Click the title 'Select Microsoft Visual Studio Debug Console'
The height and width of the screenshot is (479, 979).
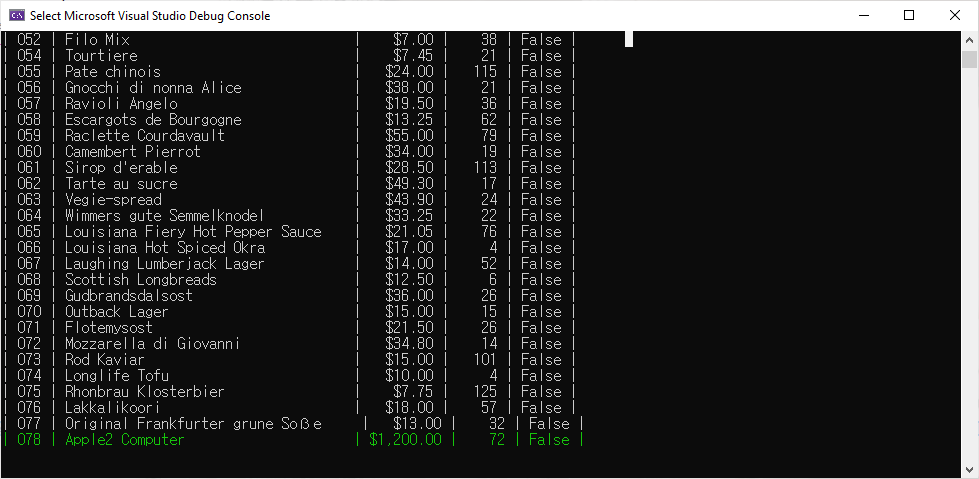tap(150, 16)
